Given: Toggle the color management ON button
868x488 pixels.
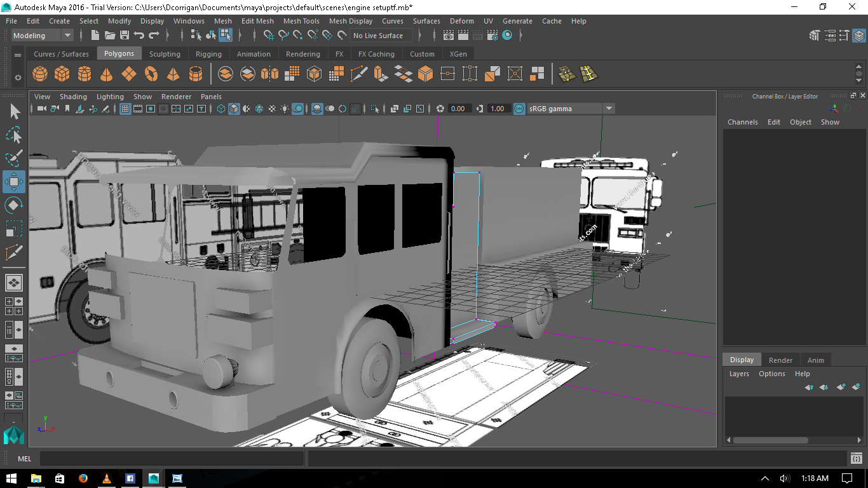Looking at the screenshot, I should coord(519,109).
